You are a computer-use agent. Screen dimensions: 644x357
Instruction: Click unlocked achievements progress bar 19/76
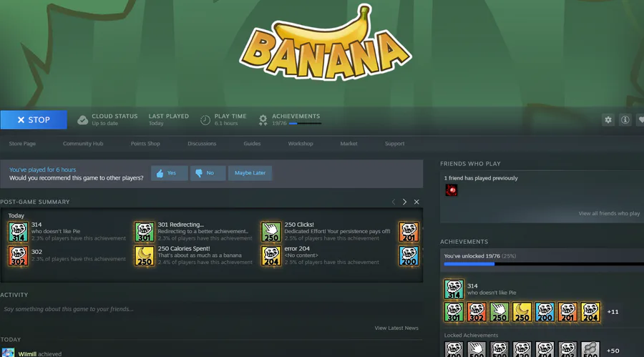544,264
